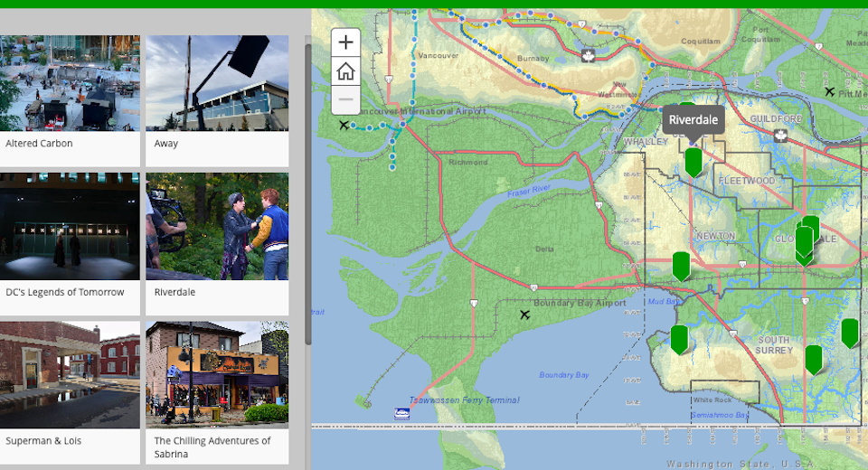Click the GUILDFORD map label
Viewport: 868px width, 470px height.
click(x=776, y=119)
